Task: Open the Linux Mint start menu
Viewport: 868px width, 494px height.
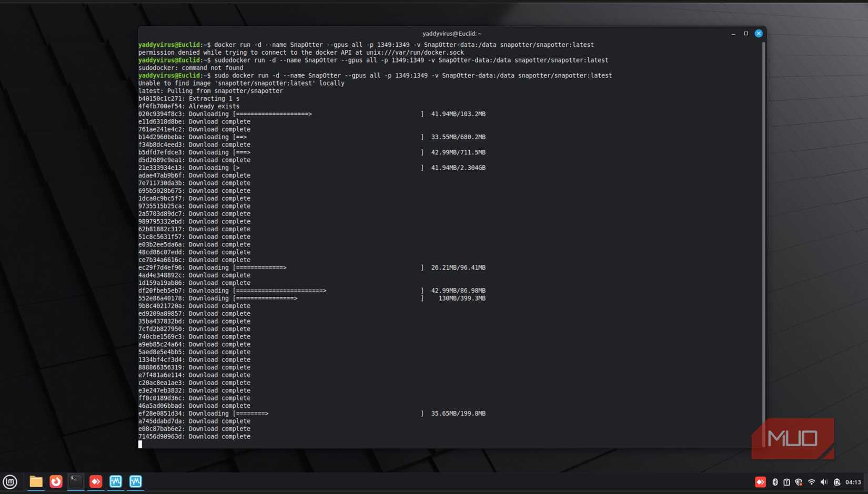Action: (x=10, y=481)
